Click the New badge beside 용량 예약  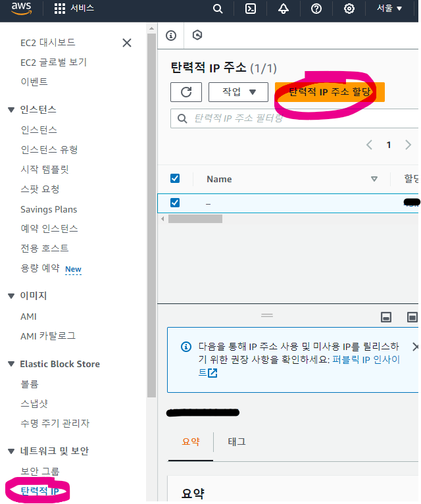tap(73, 269)
